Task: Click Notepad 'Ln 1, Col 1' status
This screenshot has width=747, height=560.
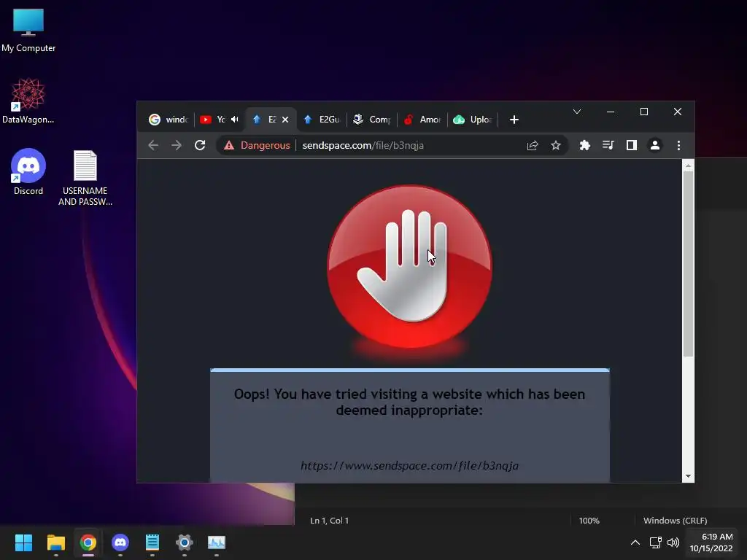Action: 329,521
